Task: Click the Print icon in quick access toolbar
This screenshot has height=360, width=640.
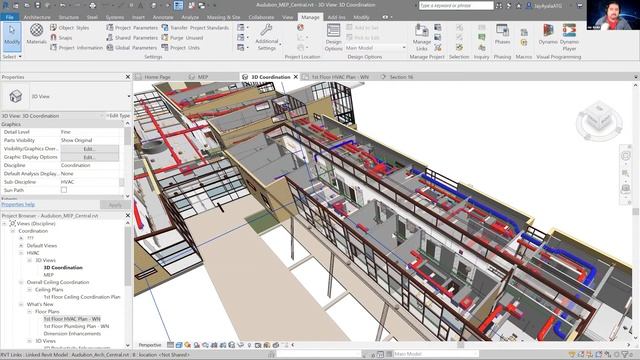Action: [x=92, y=5]
